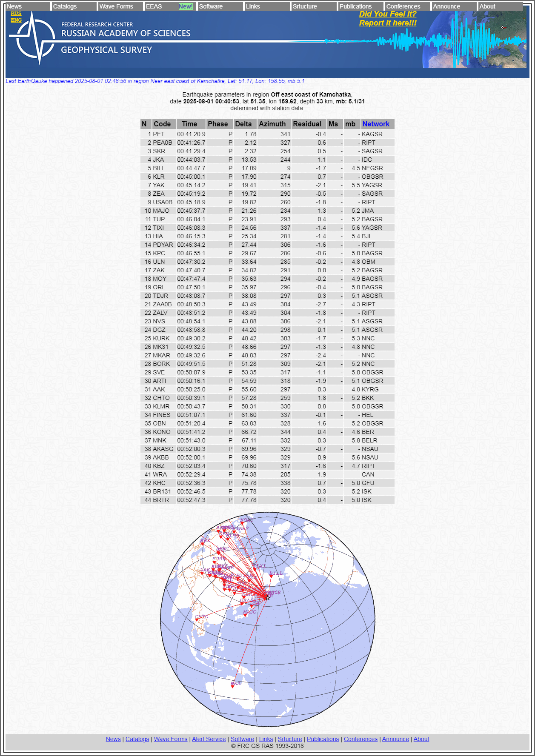Click the Did You Feel It? link
This screenshot has width=535, height=756.
coord(388,14)
